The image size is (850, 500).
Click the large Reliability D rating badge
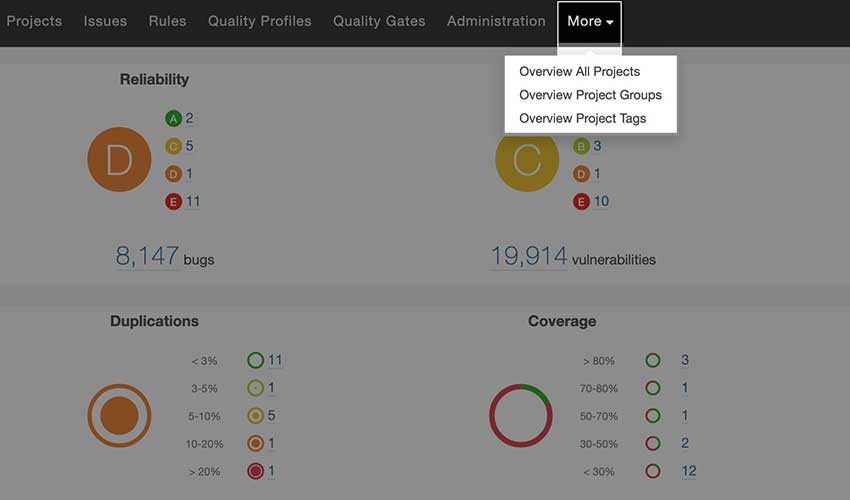119,160
